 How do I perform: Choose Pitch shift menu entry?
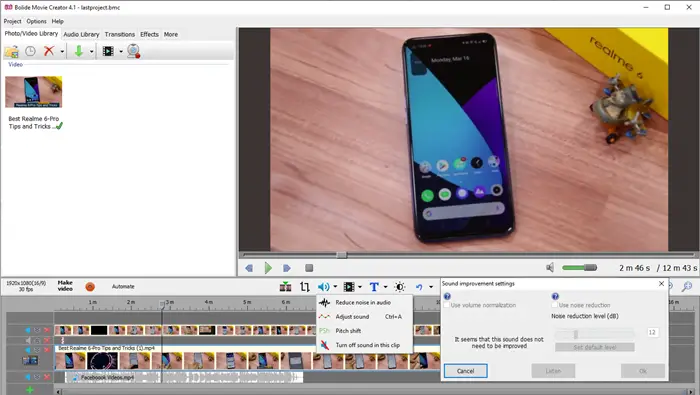coord(364,331)
